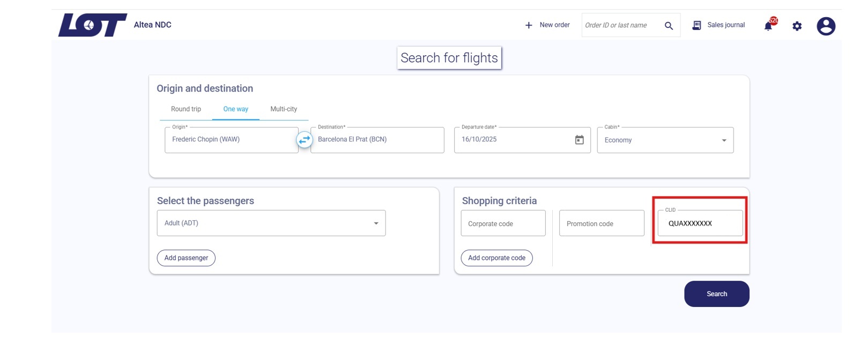Open user profile avatar

826,26
